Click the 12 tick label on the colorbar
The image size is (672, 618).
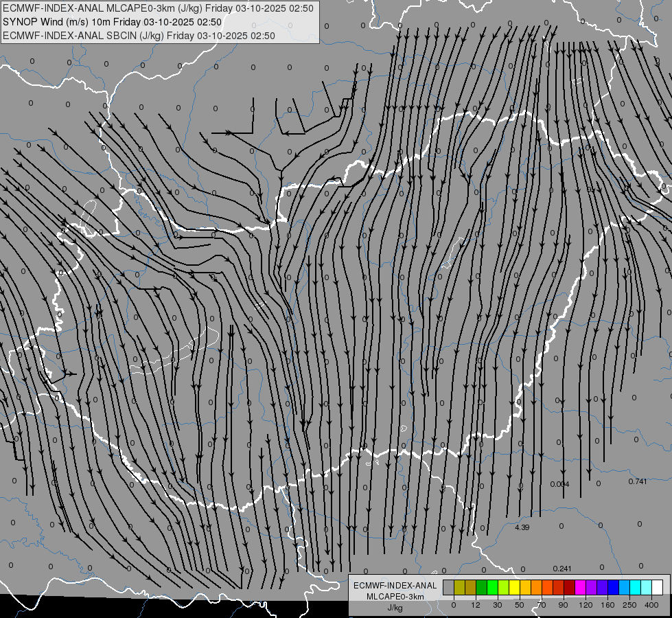(475, 605)
